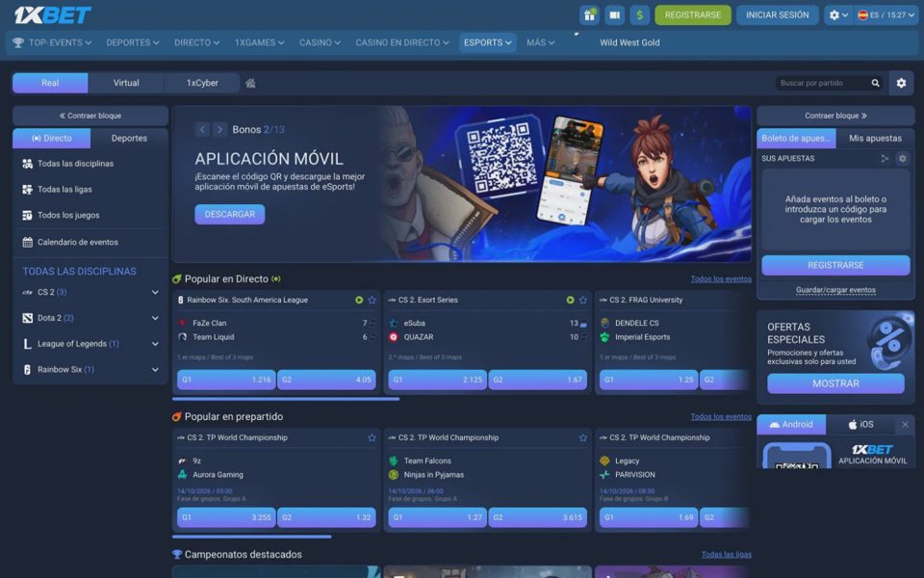Click bet slip settings gear icon

coord(902,158)
